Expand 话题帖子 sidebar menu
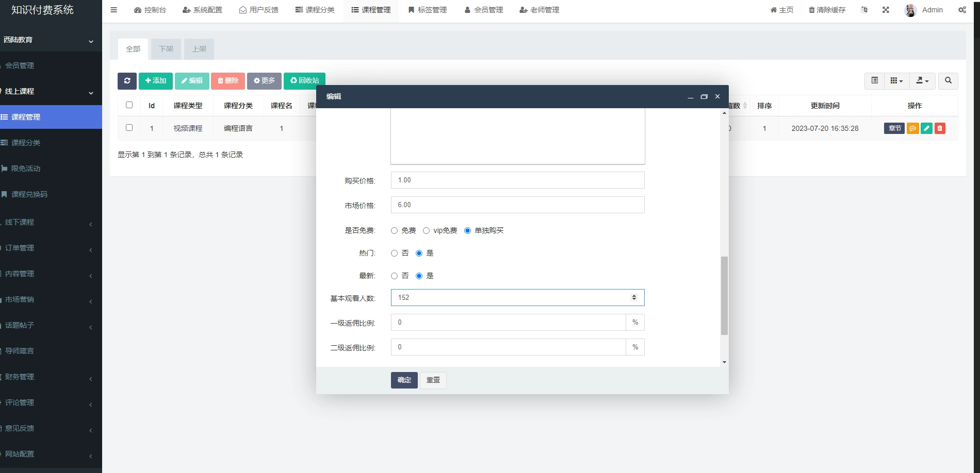 (x=51, y=325)
